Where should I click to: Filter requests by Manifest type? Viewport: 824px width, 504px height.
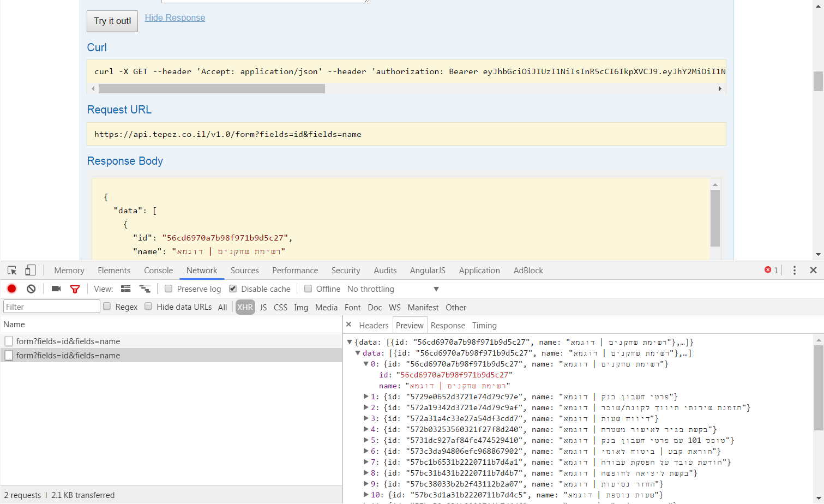(x=423, y=307)
